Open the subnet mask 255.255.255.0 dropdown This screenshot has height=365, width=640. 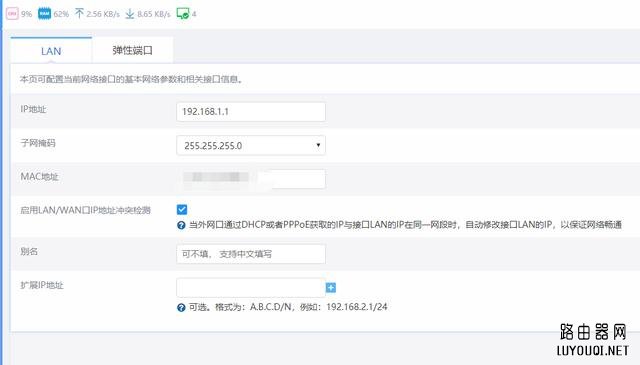251,145
